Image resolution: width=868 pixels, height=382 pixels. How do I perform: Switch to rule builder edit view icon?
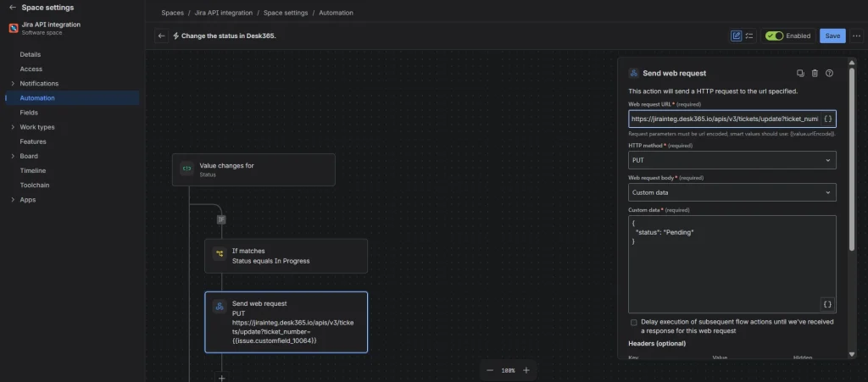[x=737, y=36]
